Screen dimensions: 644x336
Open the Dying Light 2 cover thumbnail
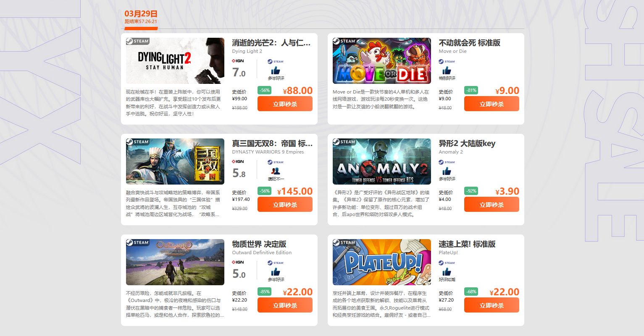175,61
